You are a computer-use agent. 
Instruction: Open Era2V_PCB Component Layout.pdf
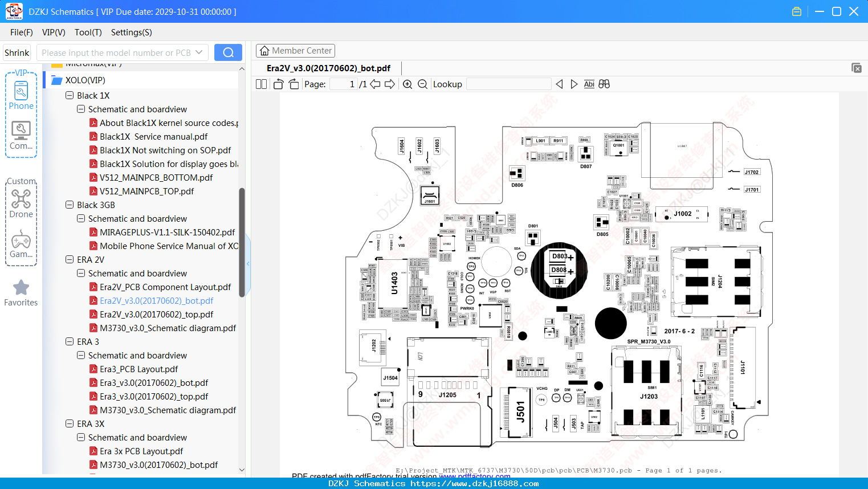[165, 287]
